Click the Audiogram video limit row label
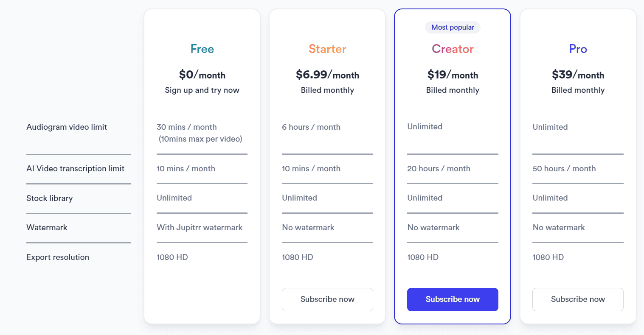This screenshot has height=335, width=644. 67,127
